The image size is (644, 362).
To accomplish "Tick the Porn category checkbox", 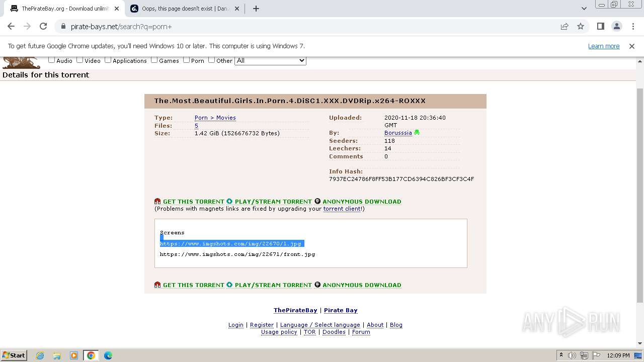I will click(186, 60).
